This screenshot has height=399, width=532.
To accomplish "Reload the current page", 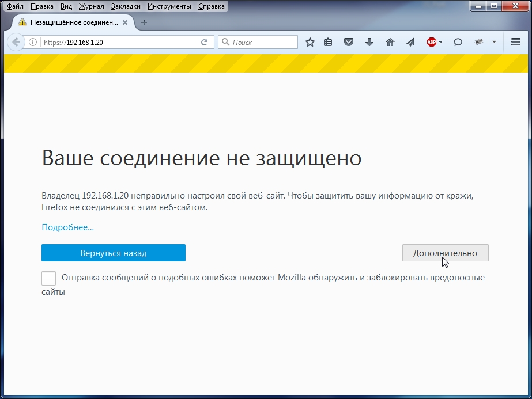I will (x=204, y=43).
